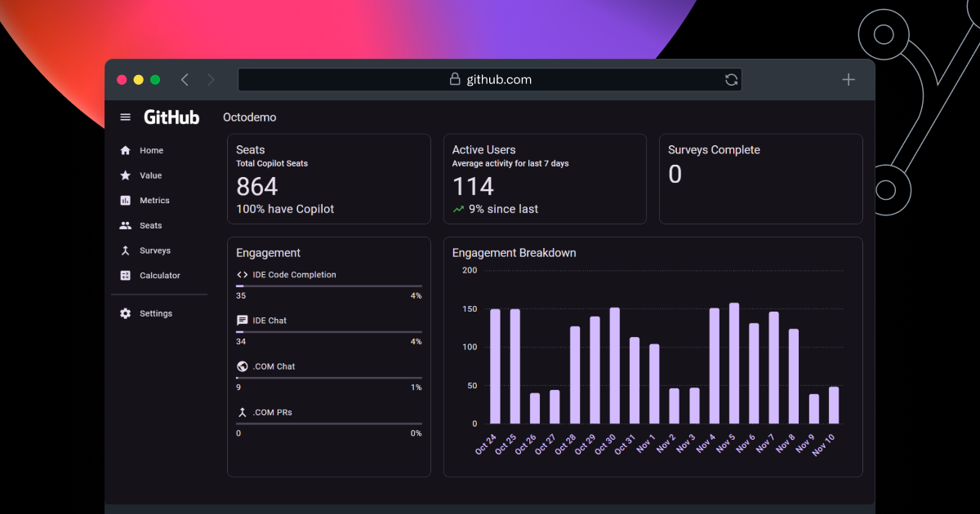Click '9% since last' text
The image size is (980, 514).
pos(504,210)
